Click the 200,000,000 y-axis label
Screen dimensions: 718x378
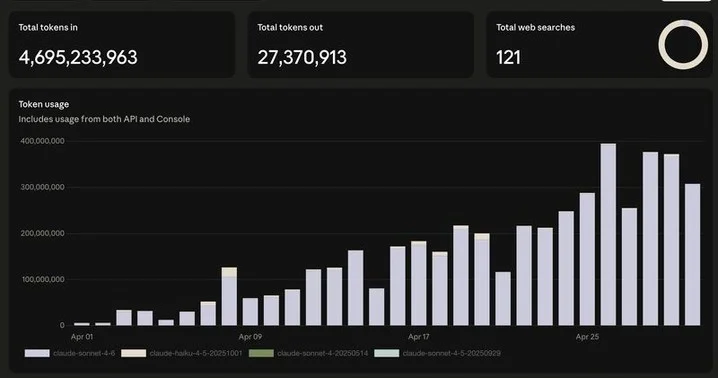click(x=42, y=234)
